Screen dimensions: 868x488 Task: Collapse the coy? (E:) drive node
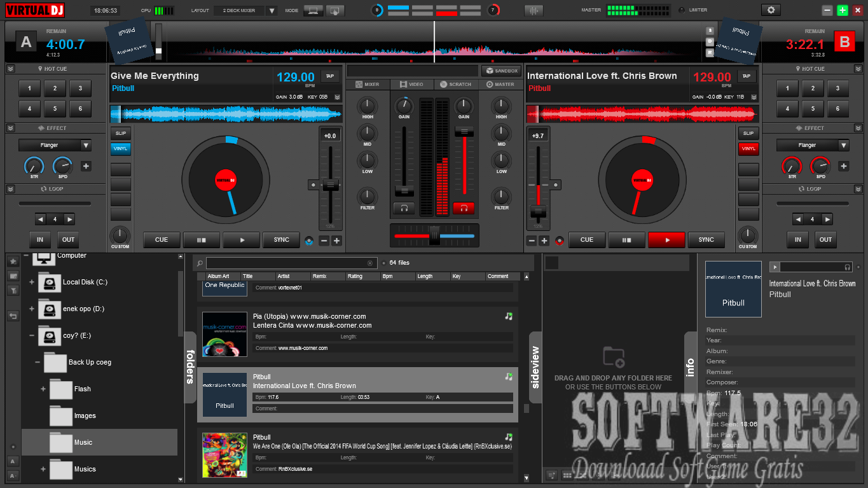tap(32, 336)
